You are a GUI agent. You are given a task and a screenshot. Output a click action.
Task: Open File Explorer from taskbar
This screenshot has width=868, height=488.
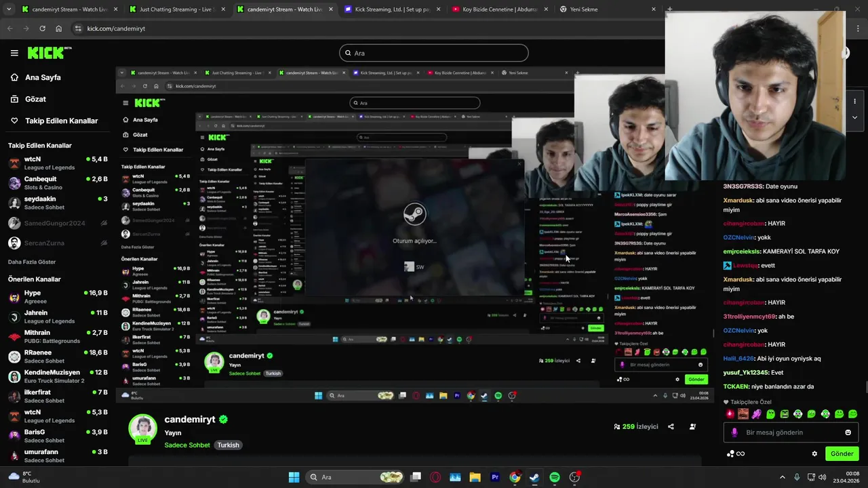[x=475, y=477]
